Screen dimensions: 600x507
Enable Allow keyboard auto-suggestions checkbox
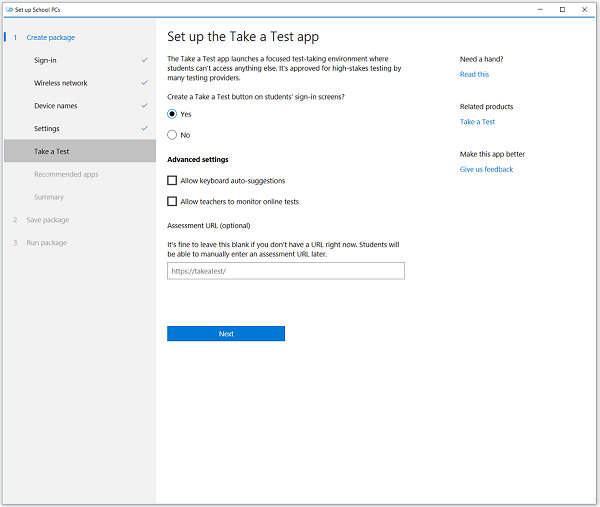[172, 181]
